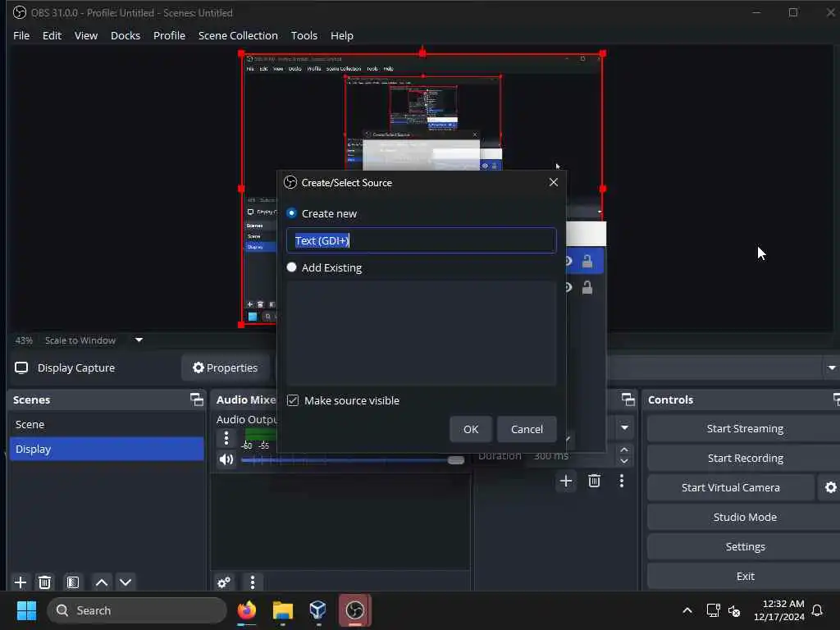Undock the Scene Transitions panel float icon

(628, 399)
